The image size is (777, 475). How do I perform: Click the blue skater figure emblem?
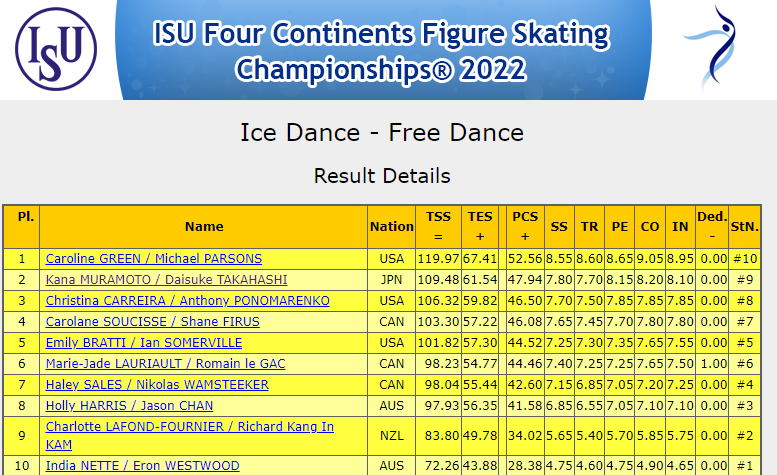click(711, 50)
